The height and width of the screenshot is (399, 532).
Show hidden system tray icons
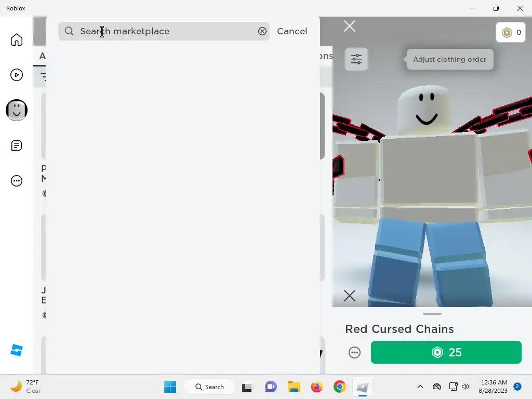(420, 387)
